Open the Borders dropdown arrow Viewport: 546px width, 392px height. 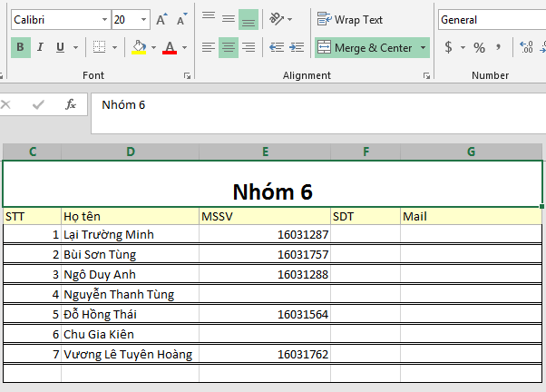(114, 47)
